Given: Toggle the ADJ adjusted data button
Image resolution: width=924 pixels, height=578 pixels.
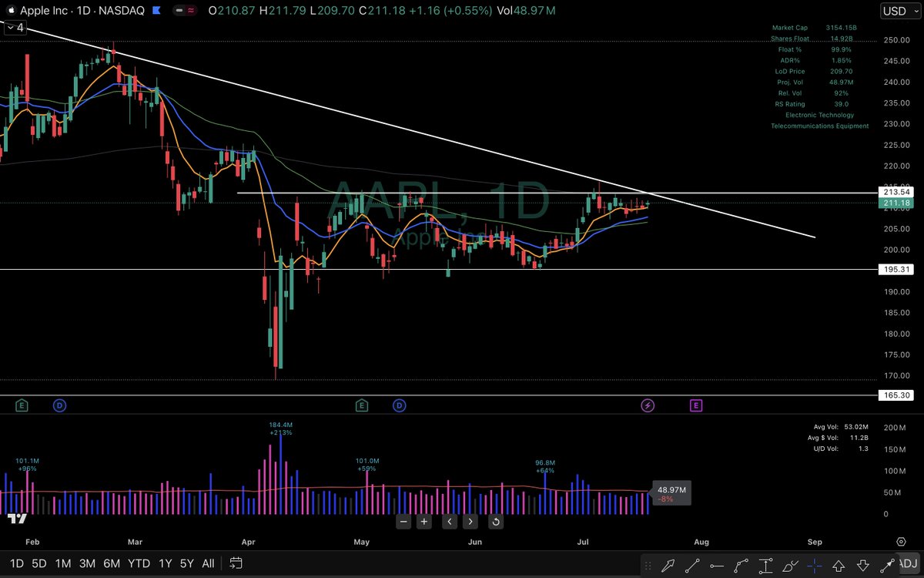Looking at the screenshot, I should (909, 564).
